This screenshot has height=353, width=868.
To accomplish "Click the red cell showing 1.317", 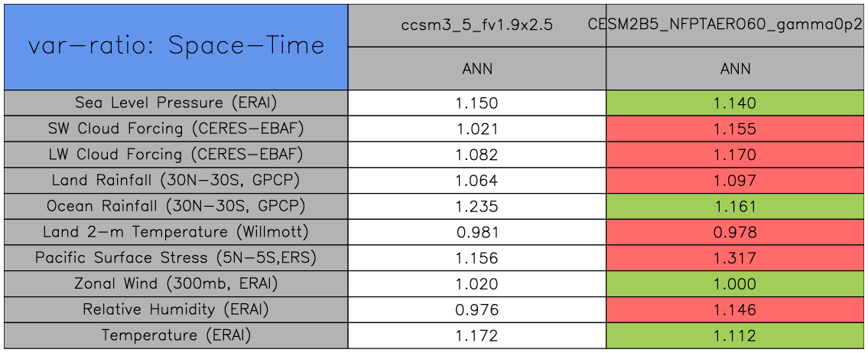I will point(736,258).
